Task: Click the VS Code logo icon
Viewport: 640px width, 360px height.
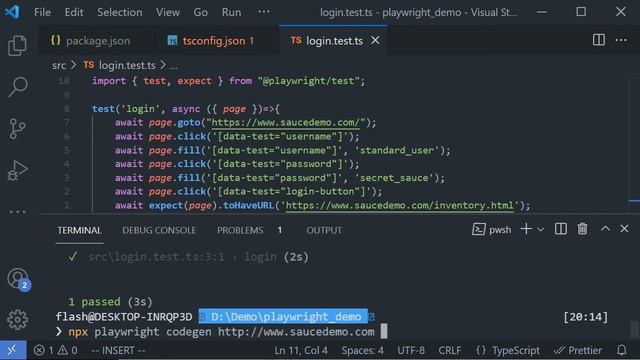Action: coord(13,12)
